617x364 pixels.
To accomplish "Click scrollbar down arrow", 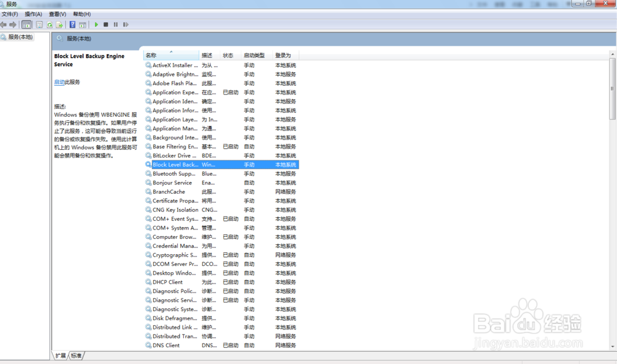I will click(x=612, y=347).
